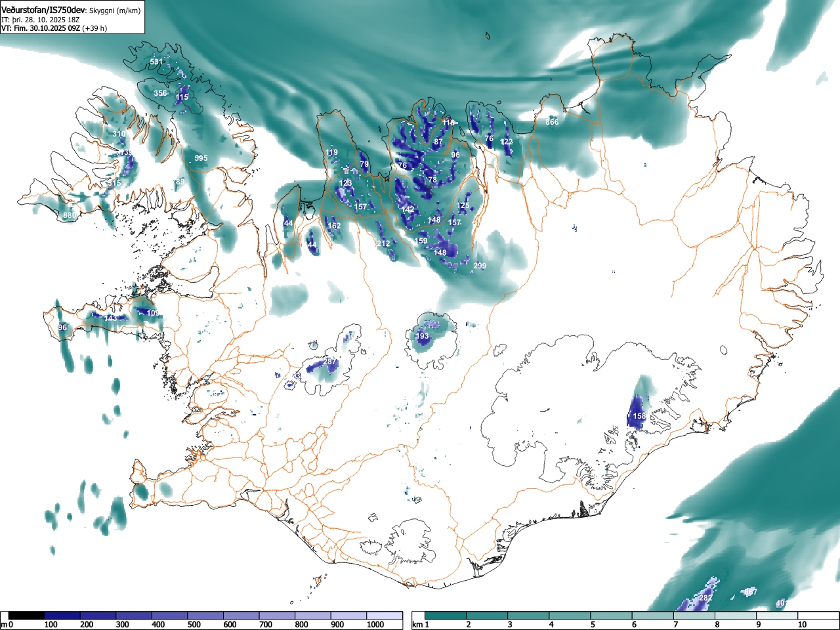Click the '7' tick in the km legend
The image size is (840, 630).
[x=675, y=625]
